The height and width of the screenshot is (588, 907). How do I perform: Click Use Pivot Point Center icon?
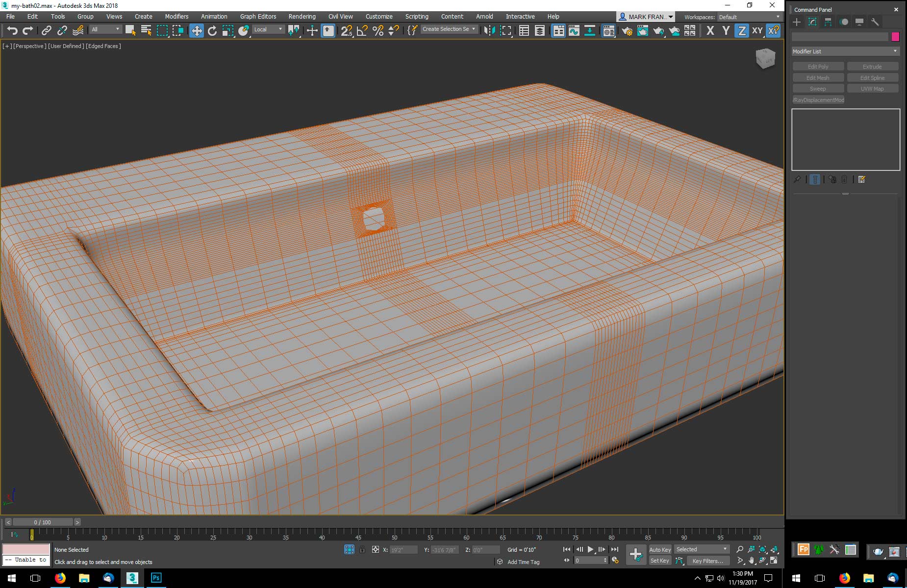(294, 30)
